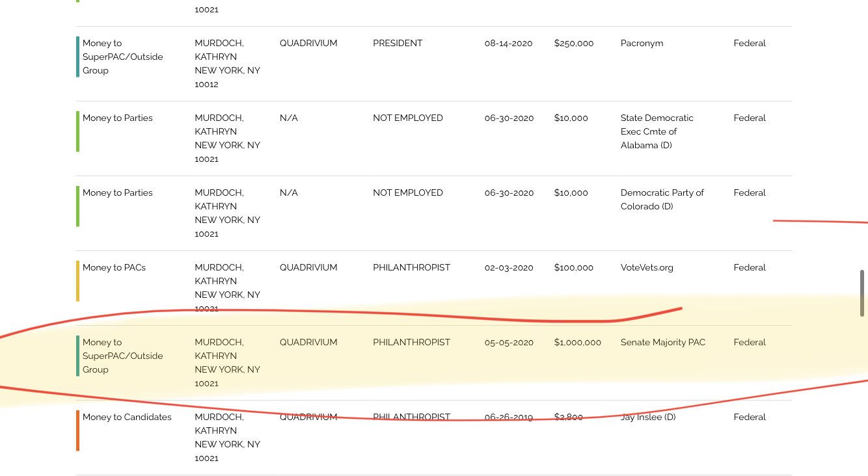868x476 pixels.
Task: Select the $2,800 amount
Action: click(x=569, y=417)
